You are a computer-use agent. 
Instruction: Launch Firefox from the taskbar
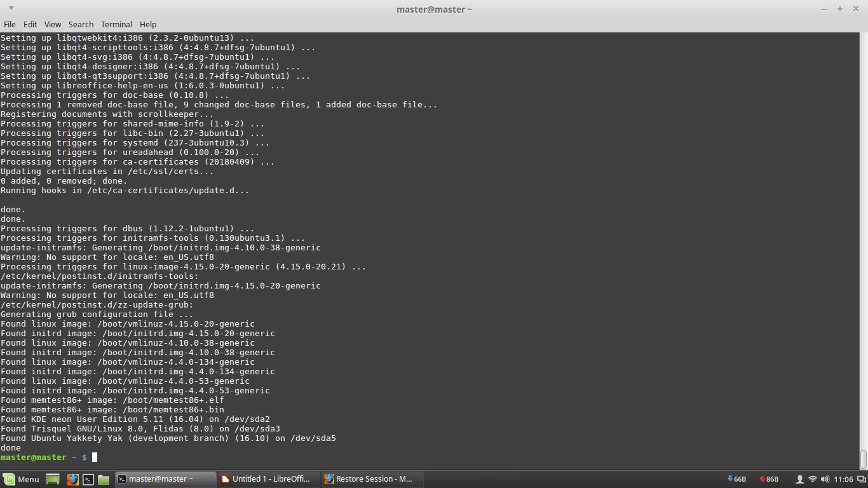click(x=72, y=479)
